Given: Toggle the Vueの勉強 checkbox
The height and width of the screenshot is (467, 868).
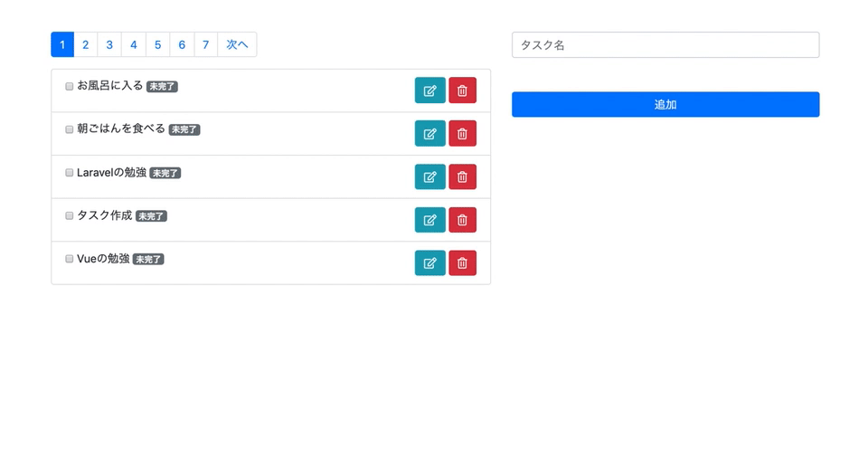Looking at the screenshot, I should (70, 259).
